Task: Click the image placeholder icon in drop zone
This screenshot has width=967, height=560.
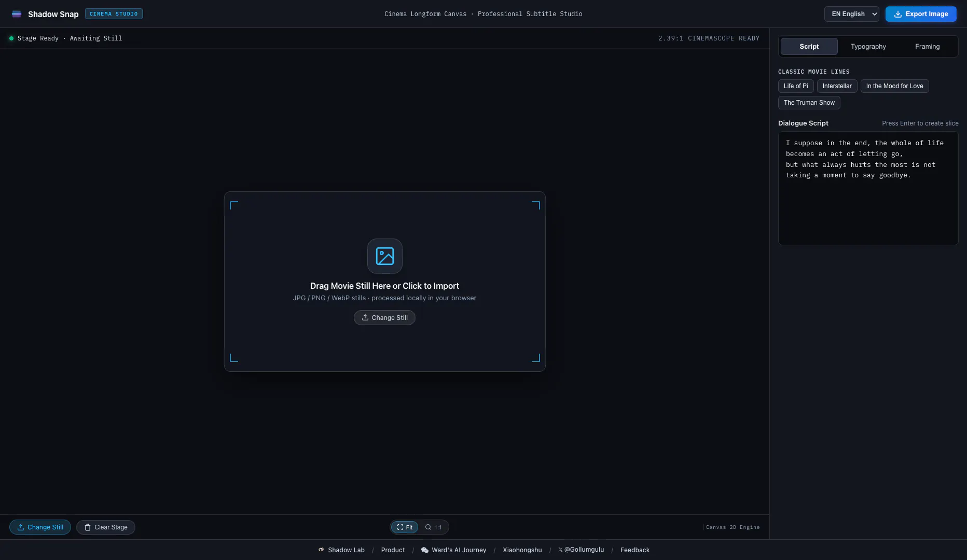Action: [x=385, y=256]
